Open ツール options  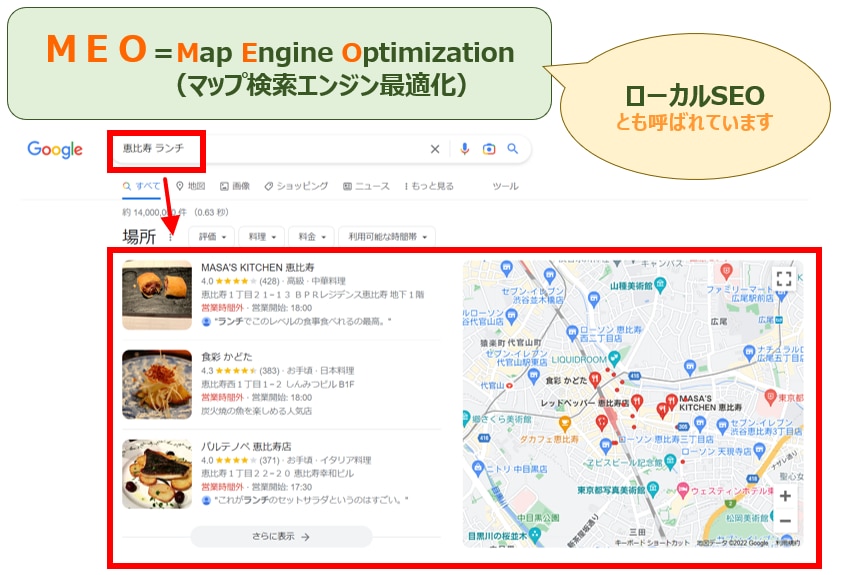(505, 186)
